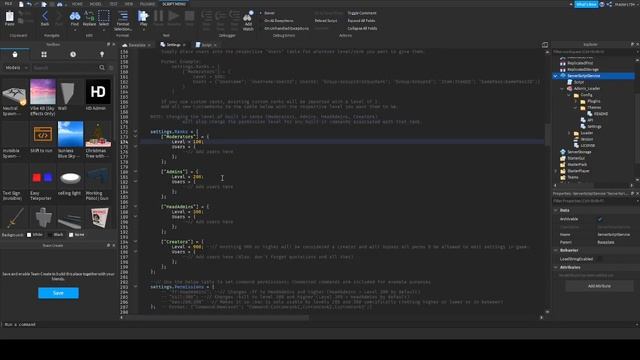Open the Models category dropdown

click(16, 67)
